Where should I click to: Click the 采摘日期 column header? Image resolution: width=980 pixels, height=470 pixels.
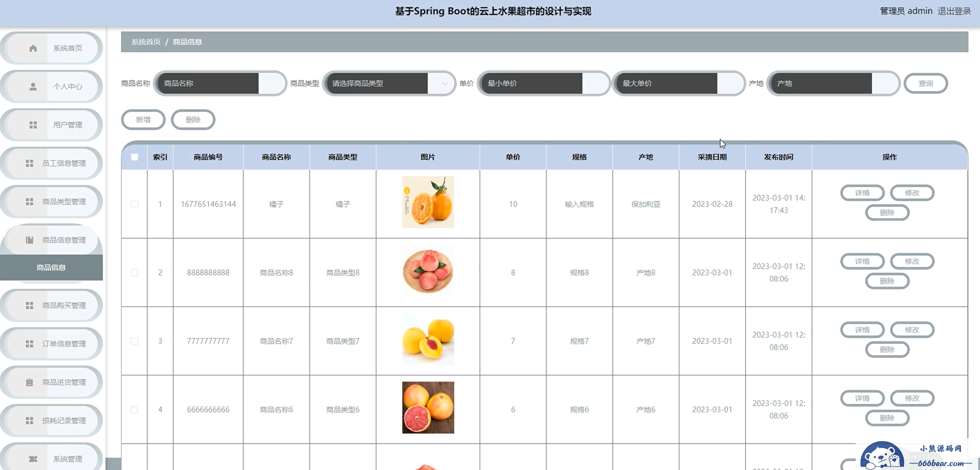pos(712,157)
